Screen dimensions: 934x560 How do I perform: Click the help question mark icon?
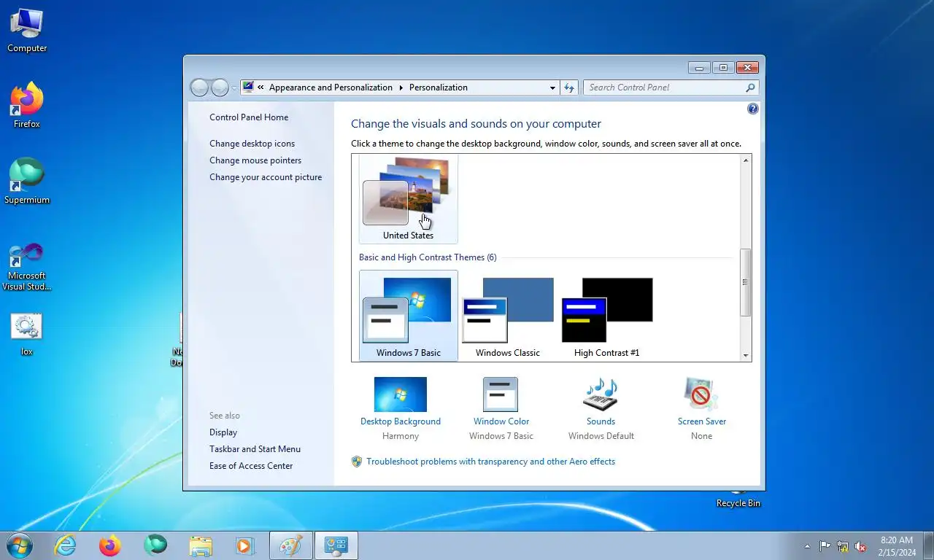[x=753, y=109]
